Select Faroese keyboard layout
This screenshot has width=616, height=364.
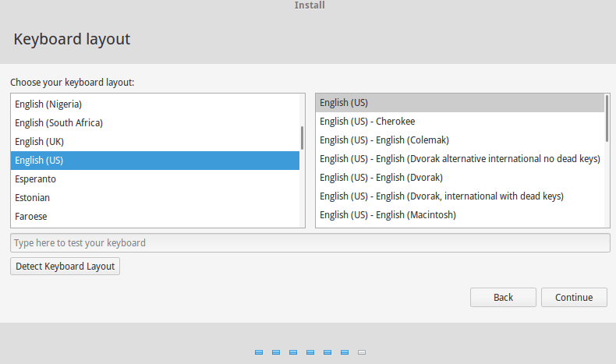pos(31,216)
